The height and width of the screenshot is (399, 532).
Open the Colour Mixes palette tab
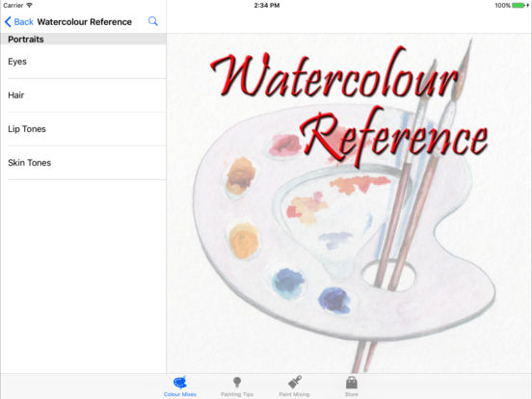pos(180,386)
